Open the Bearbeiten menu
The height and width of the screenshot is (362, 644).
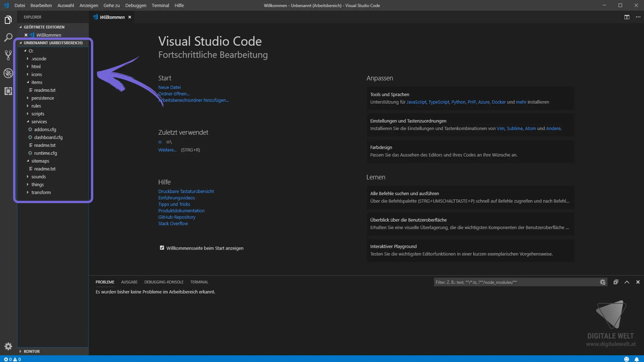coord(41,5)
